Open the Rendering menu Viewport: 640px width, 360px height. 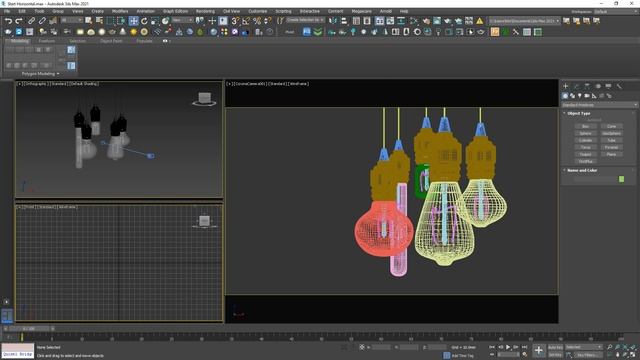pyautogui.click(x=205, y=11)
